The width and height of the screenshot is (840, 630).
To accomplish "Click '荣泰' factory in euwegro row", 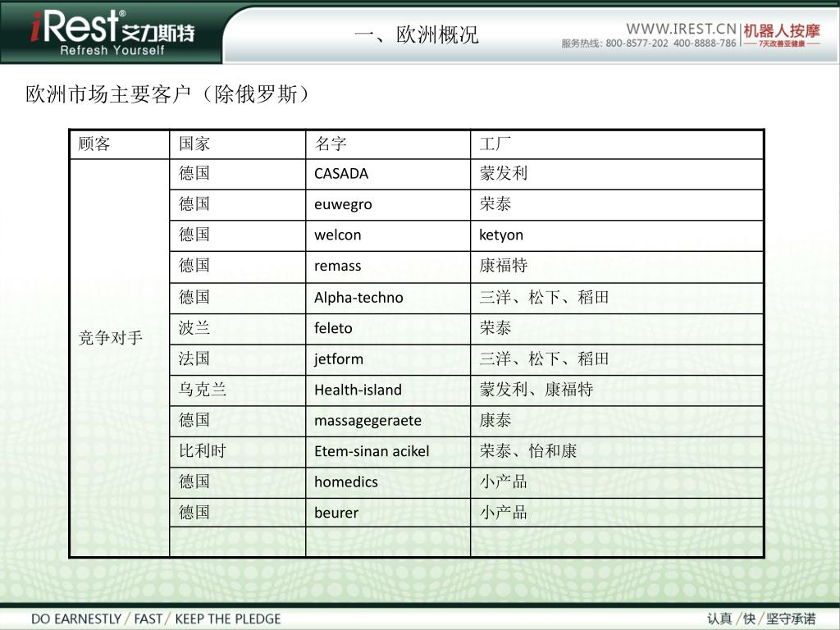I will point(617,204).
